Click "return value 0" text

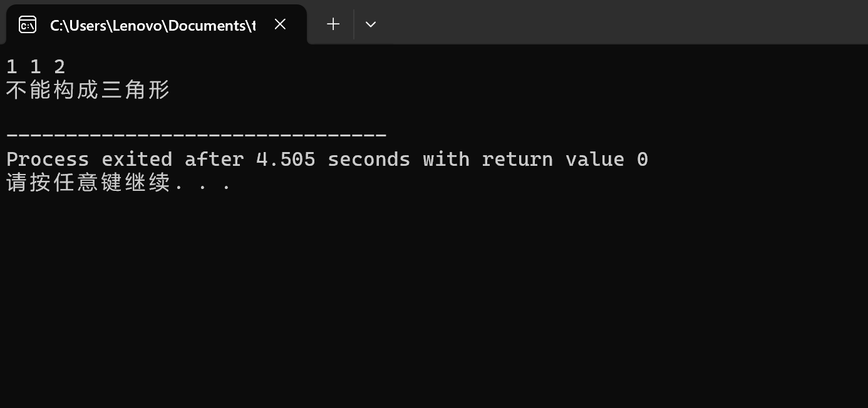tap(565, 159)
